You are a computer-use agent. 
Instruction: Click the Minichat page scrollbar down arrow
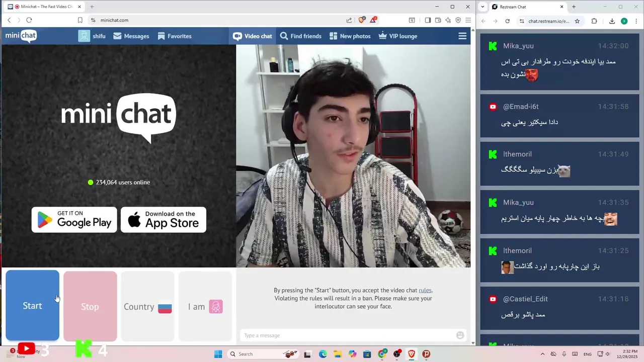click(x=473, y=343)
